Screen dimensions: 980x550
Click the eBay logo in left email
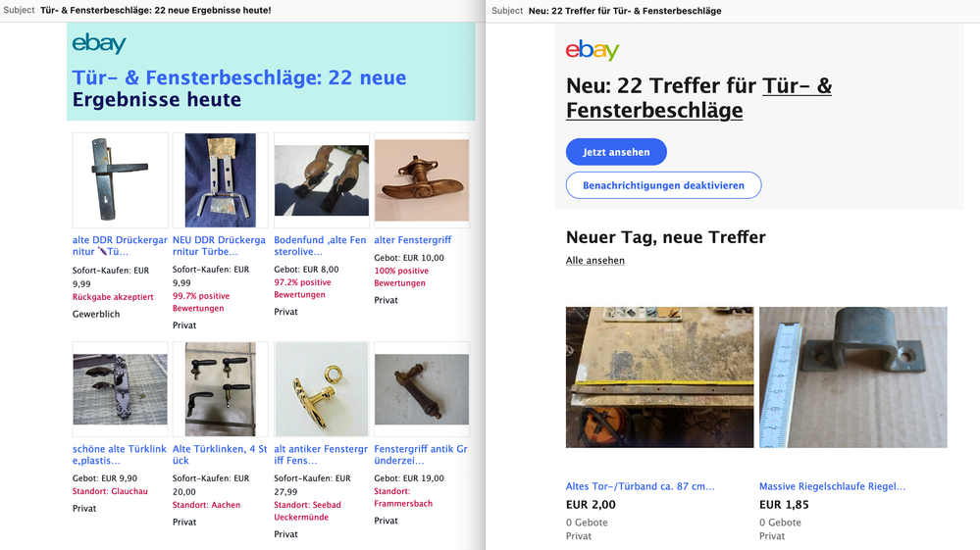click(x=99, y=44)
